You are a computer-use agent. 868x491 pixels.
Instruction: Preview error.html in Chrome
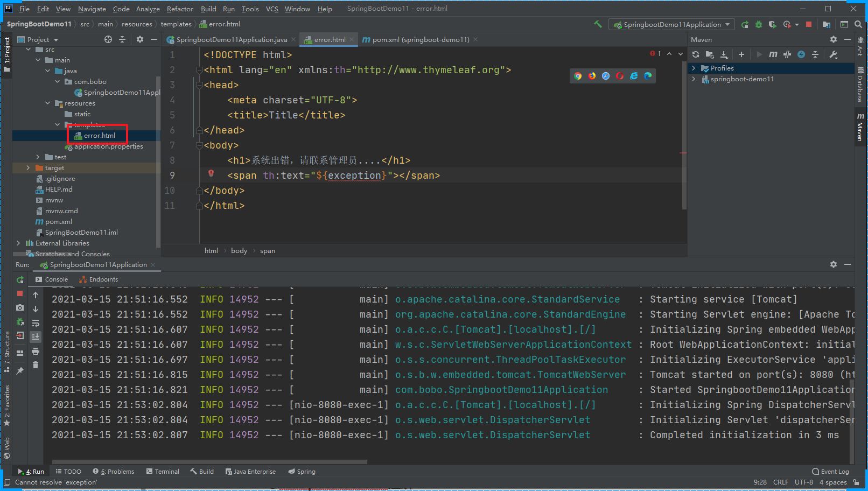point(578,76)
